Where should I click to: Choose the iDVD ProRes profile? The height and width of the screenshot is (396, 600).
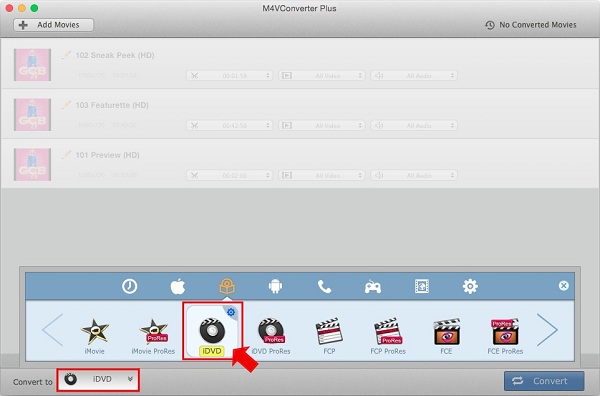[x=271, y=336]
